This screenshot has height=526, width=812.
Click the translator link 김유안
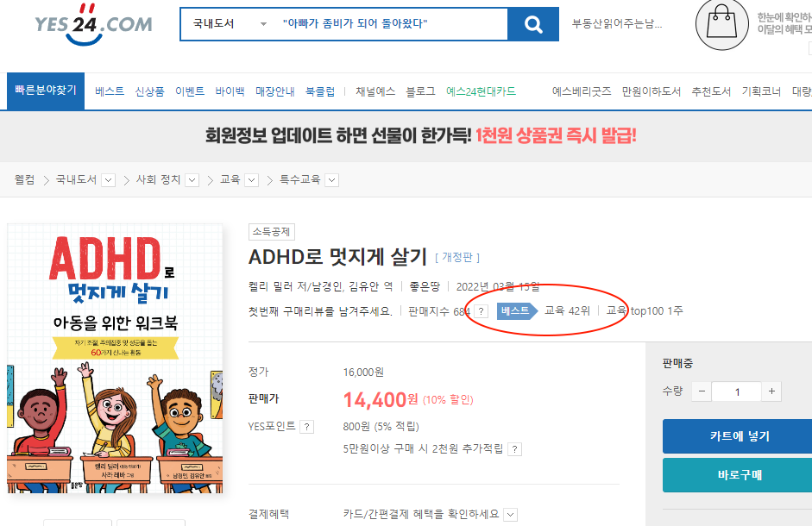(x=363, y=286)
